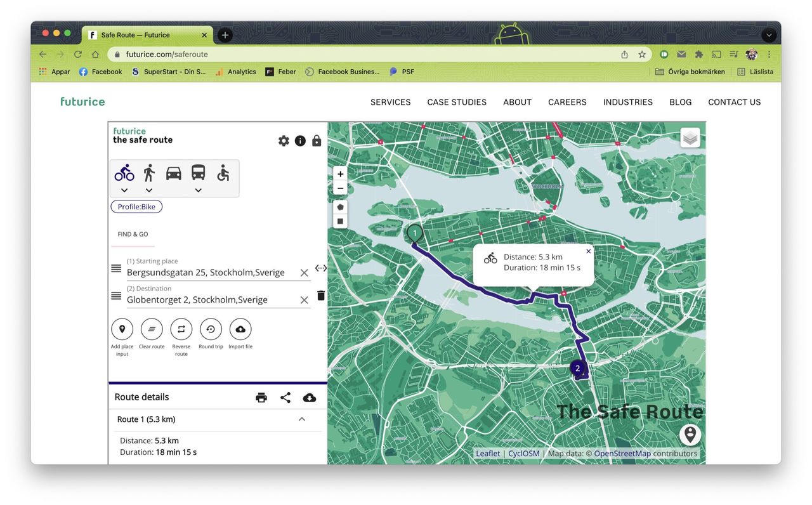
Task: Click the Reverse route button
Action: tap(181, 330)
